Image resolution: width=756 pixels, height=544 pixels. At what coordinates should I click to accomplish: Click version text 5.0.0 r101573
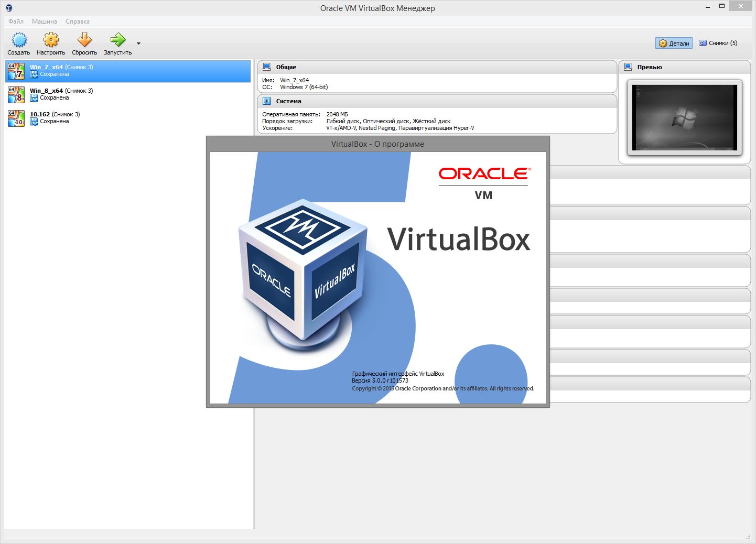pos(380,381)
